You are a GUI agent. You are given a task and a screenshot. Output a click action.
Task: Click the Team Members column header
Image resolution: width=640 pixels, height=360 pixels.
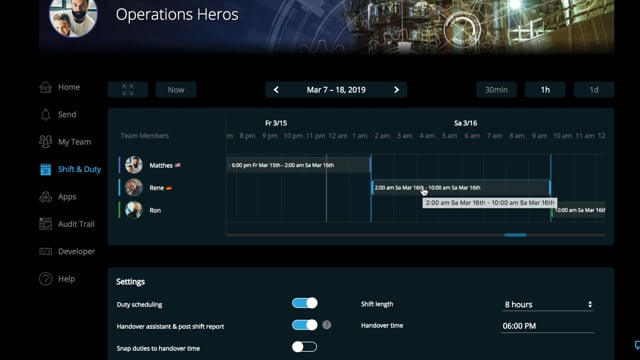pyautogui.click(x=144, y=136)
